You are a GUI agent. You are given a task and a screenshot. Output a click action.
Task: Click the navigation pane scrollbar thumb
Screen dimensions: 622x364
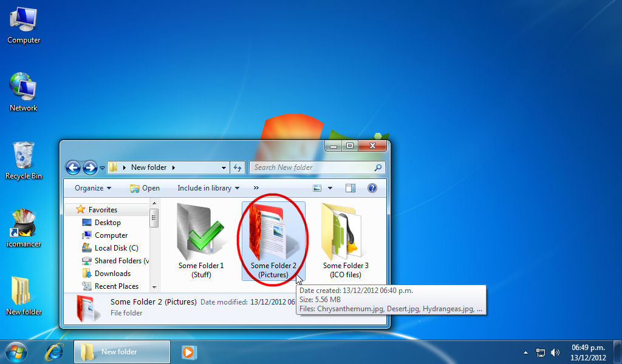coord(154,218)
